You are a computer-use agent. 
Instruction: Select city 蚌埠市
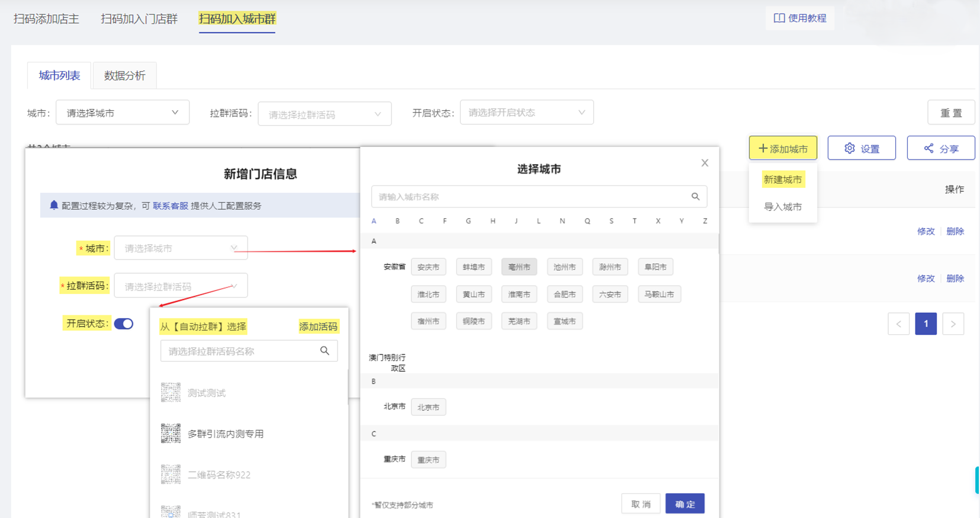pos(474,267)
